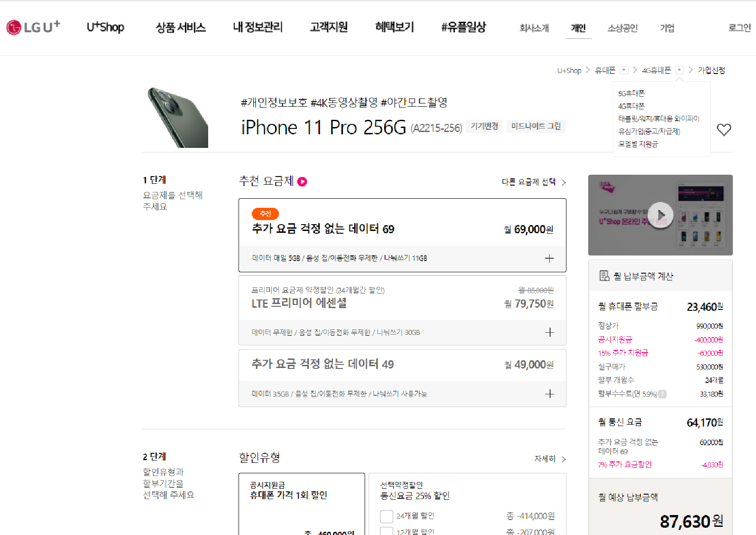Toggle 4G휴대폰 breadcrumb dropdown arrow

[679, 70]
